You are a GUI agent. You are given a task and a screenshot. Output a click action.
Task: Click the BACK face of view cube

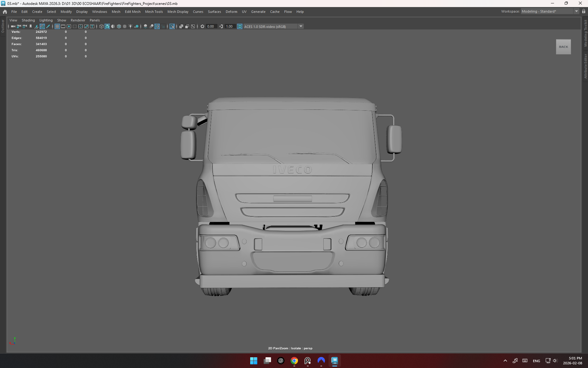pyautogui.click(x=563, y=47)
